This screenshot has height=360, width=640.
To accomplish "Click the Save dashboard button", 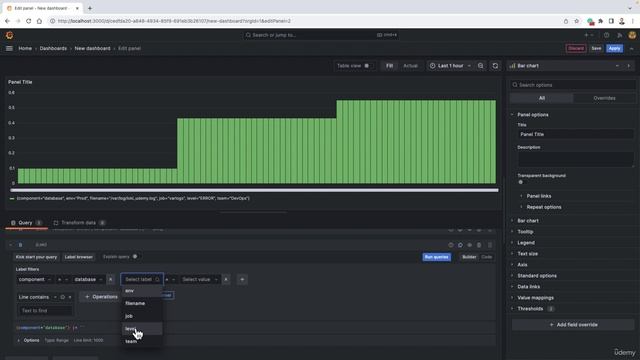I will (596, 48).
